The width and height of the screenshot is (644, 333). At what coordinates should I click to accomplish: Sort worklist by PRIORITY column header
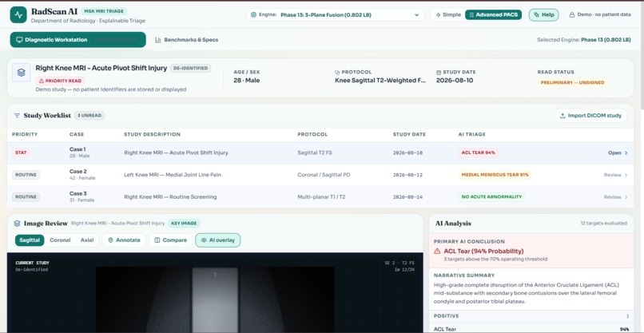(x=25, y=134)
